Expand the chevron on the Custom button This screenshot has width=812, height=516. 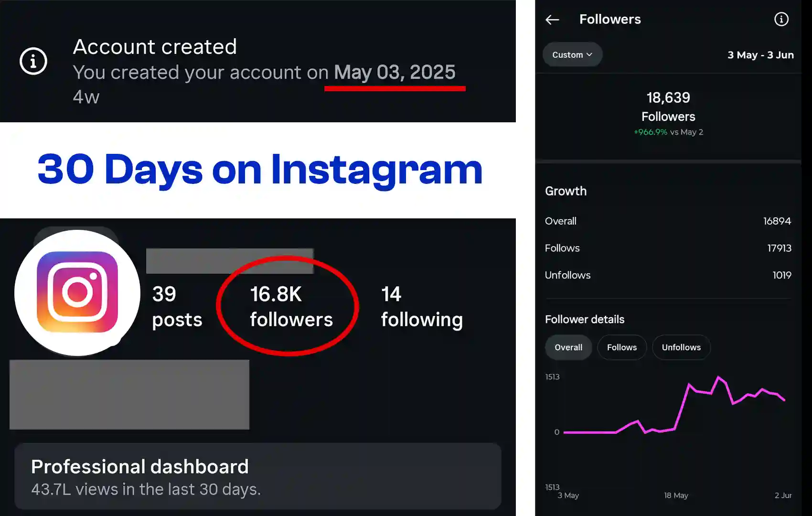[x=589, y=54]
